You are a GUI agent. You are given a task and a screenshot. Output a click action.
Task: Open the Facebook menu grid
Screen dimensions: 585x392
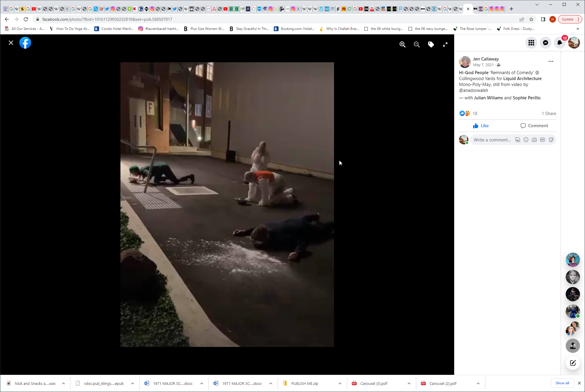coord(531,43)
